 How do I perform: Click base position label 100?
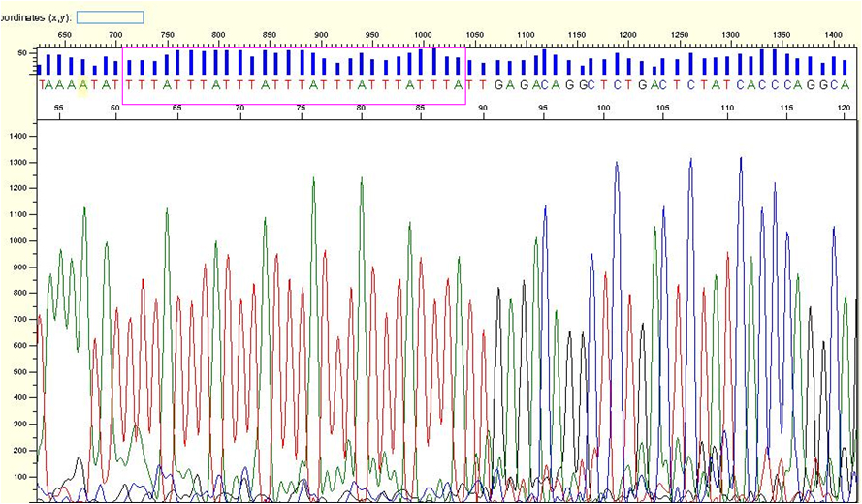[604, 108]
